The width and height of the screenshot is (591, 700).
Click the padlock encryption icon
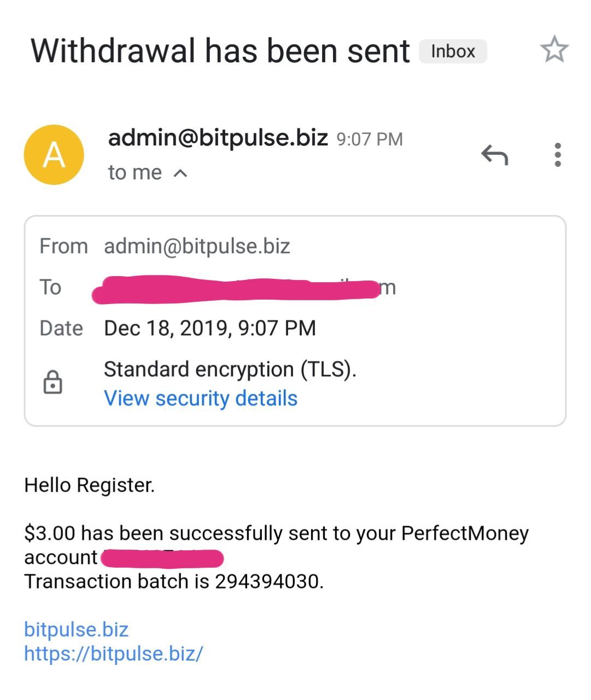(52, 382)
